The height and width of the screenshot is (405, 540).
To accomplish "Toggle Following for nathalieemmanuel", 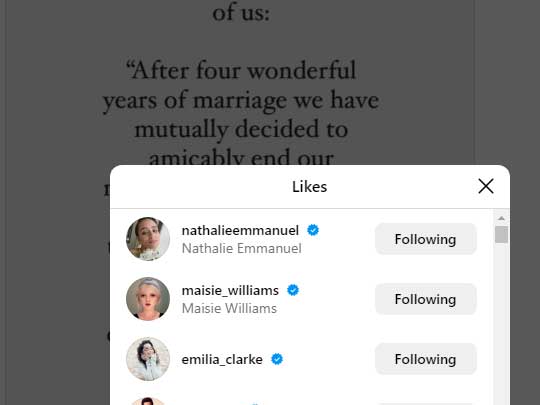I will coord(426,239).
